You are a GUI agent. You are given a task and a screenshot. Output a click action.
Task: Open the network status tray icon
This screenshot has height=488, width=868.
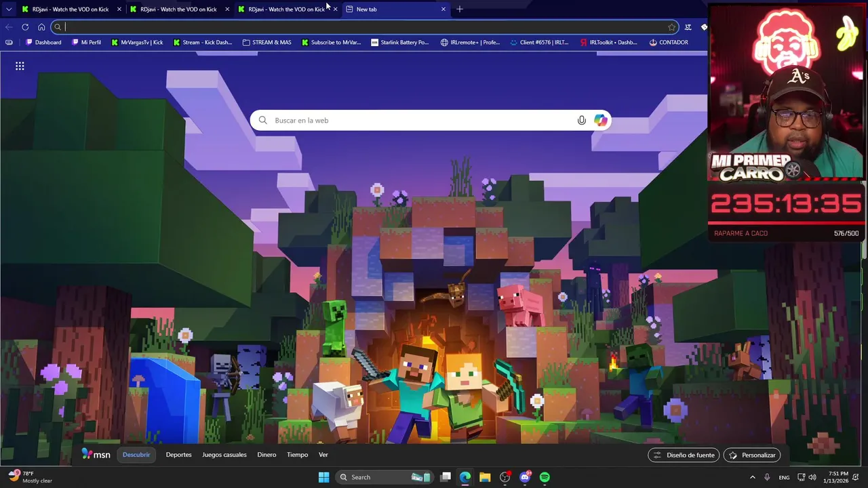click(802, 477)
